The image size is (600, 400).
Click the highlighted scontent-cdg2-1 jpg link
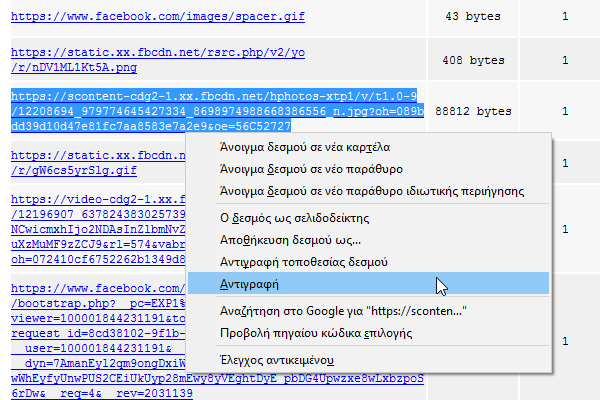tap(217, 111)
